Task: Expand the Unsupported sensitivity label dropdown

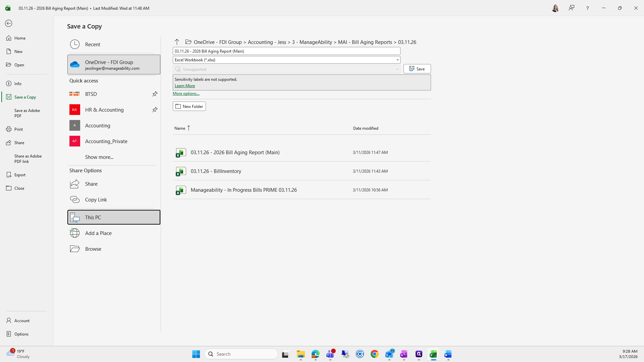Action: click(x=397, y=69)
